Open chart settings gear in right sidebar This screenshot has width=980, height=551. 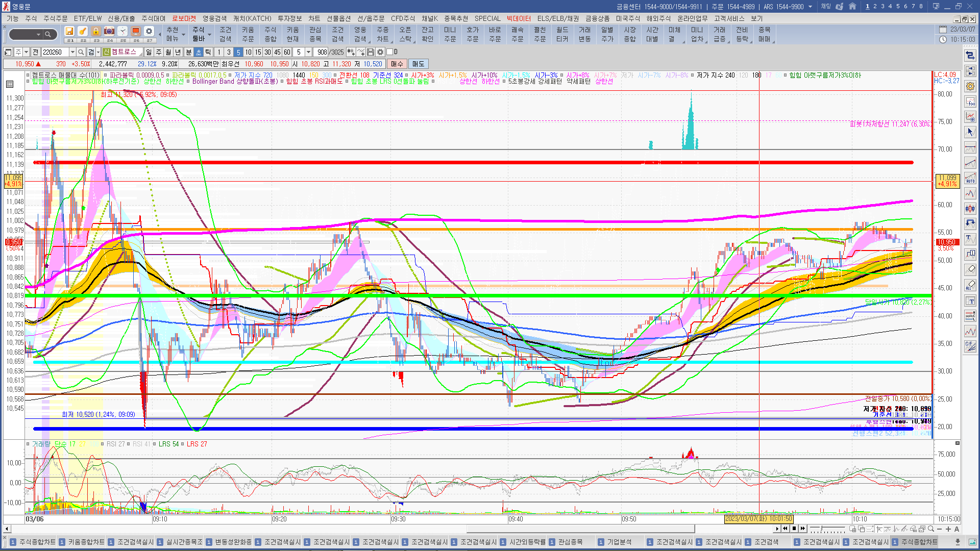point(970,86)
